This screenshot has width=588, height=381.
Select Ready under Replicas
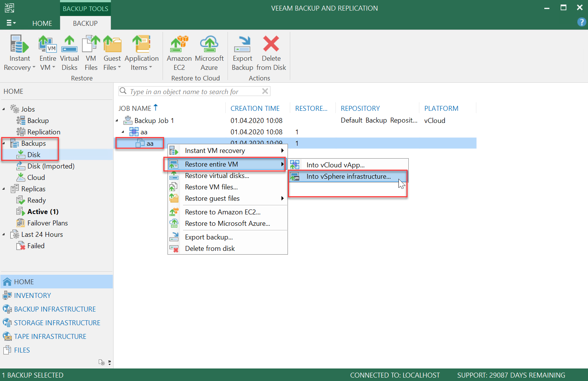tap(31, 200)
